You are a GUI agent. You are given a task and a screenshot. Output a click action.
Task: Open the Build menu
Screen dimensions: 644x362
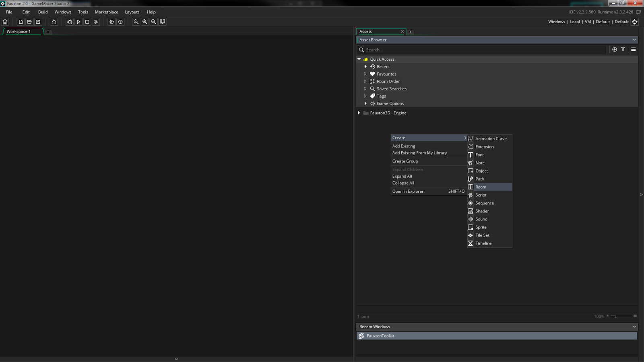click(43, 12)
